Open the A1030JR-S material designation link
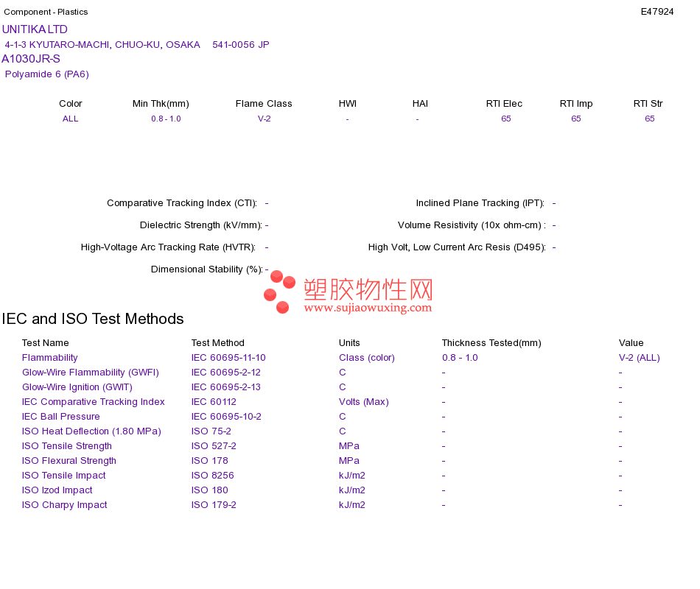Image resolution: width=700 pixels, height=589 pixels. 31,59
